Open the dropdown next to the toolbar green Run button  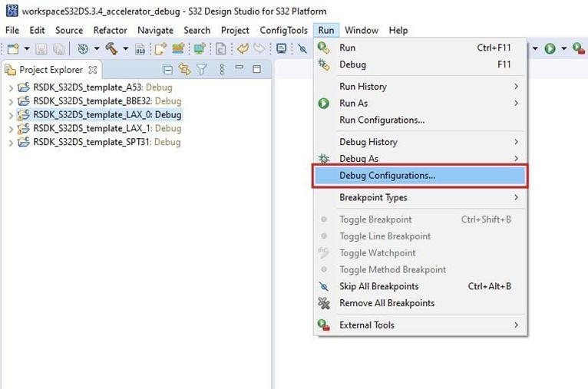pos(563,48)
